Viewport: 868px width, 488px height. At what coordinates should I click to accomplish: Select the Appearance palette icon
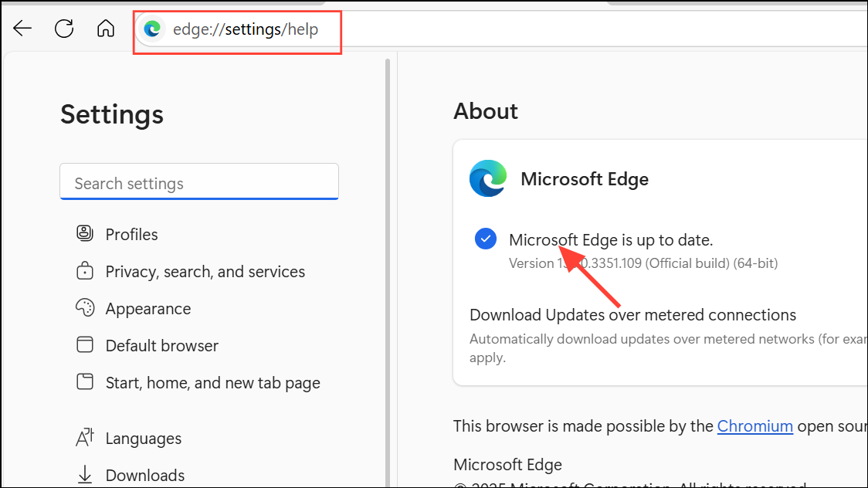point(85,308)
